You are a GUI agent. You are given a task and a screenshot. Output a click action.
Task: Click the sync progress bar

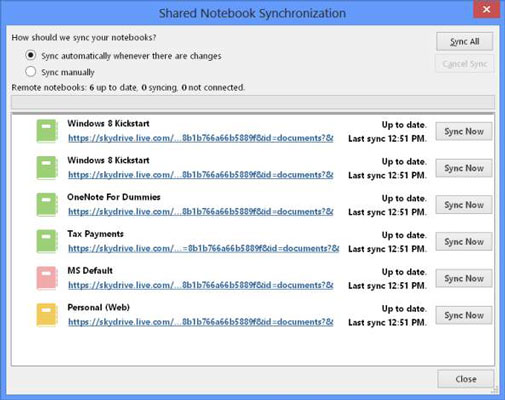pos(253,102)
